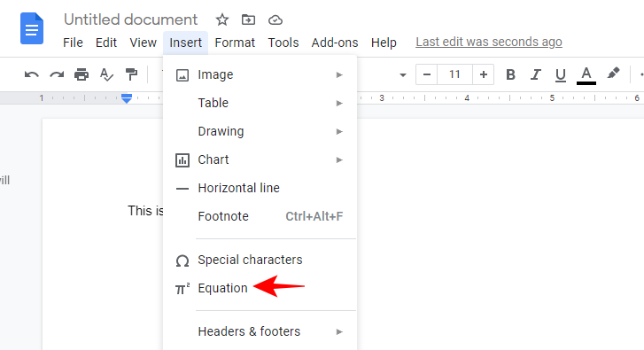
Task: Click the Spelling and grammar check icon
Action: coord(106,74)
